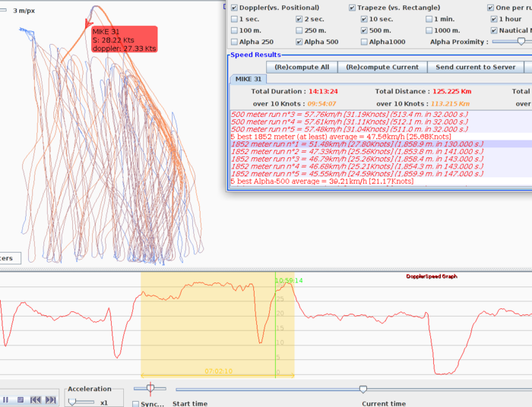
Task: Enable the 1 sec. checkbox
Action: pyautogui.click(x=234, y=19)
